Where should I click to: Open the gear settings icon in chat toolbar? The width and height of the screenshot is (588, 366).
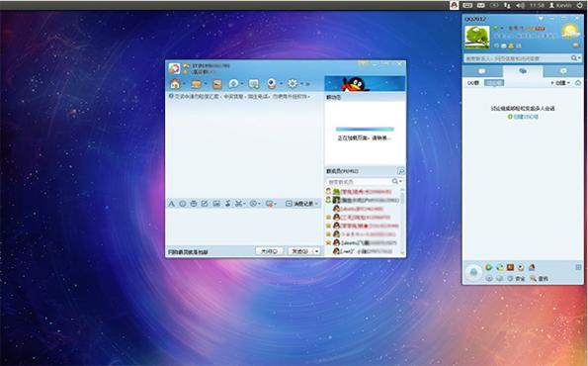[293, 83]
